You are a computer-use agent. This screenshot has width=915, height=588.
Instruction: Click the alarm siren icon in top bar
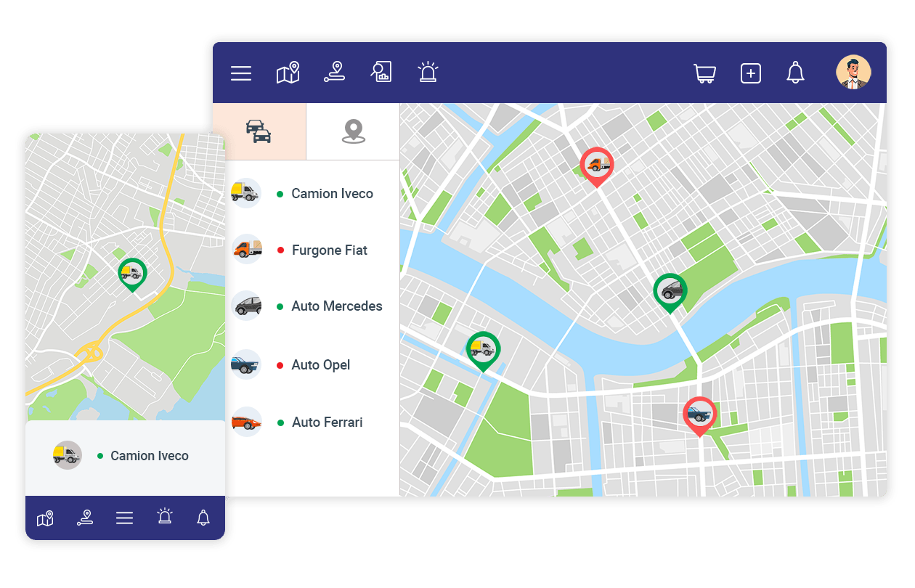click(428, 73)
